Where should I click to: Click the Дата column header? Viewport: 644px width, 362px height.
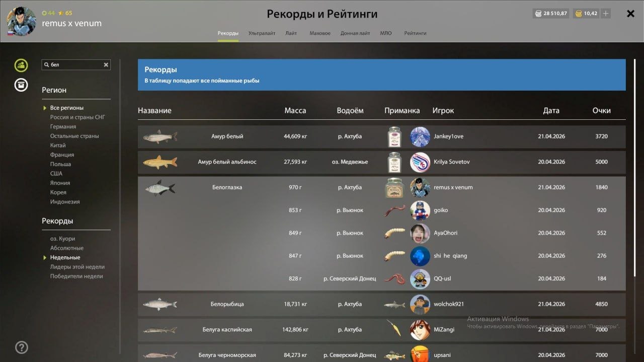click(x=551, y=111)
